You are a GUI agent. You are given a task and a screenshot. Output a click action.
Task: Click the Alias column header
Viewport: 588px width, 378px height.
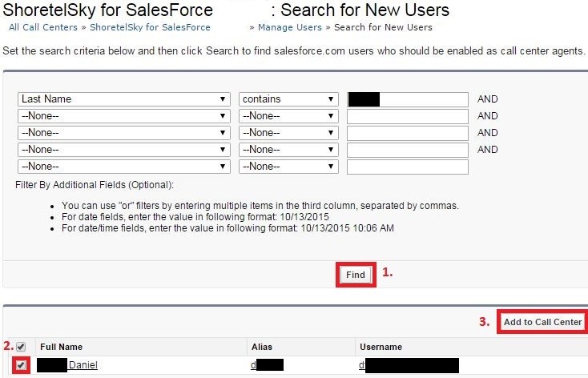(x=262, y=347)
